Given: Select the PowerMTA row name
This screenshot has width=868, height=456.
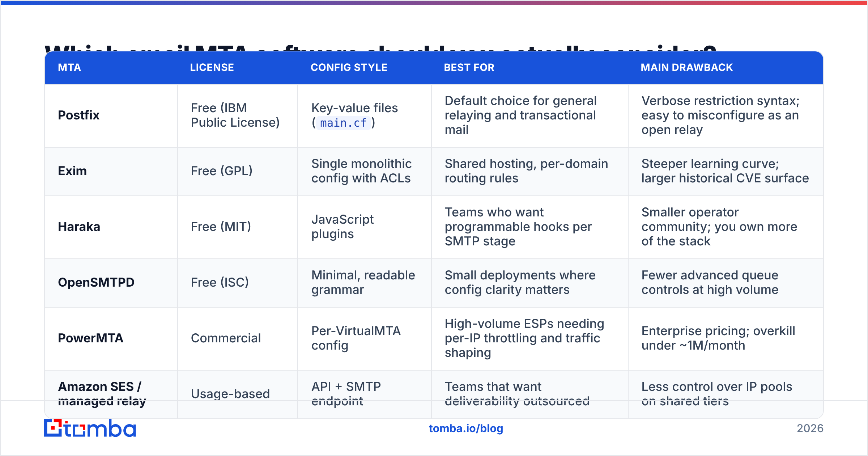Looking at the screenshot, I should point(90,338).
